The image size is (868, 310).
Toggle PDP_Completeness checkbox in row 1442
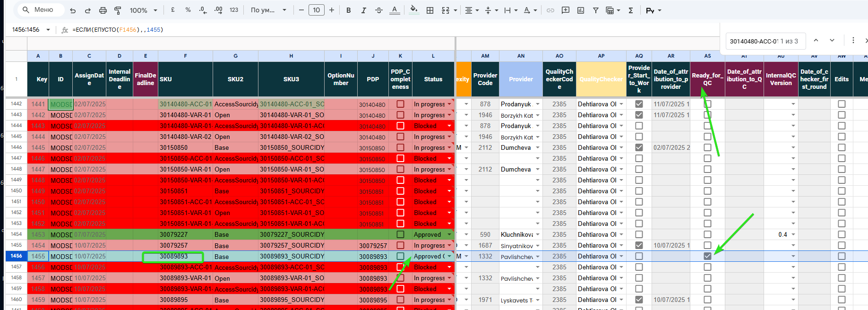(x=400, y=104)
